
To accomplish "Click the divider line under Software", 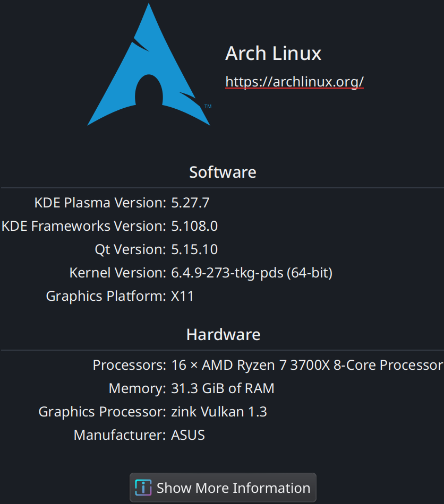I will [x=222, y=187].
